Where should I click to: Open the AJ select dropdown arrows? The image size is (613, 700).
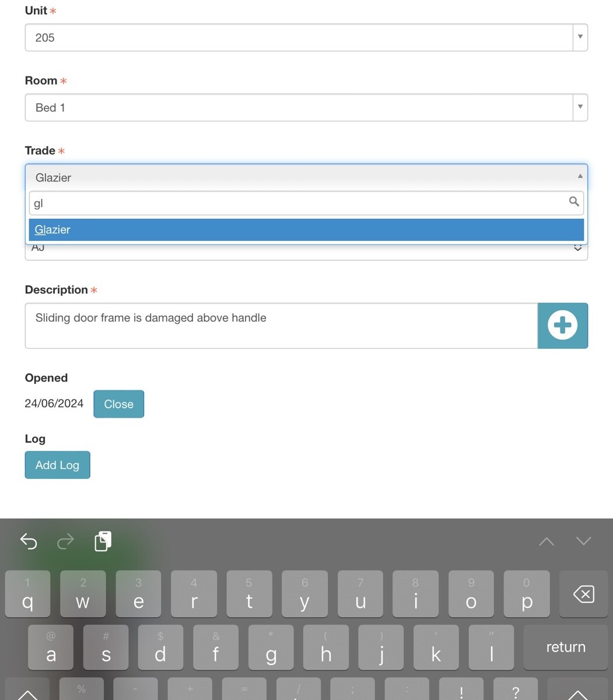[x=577, y=249]
